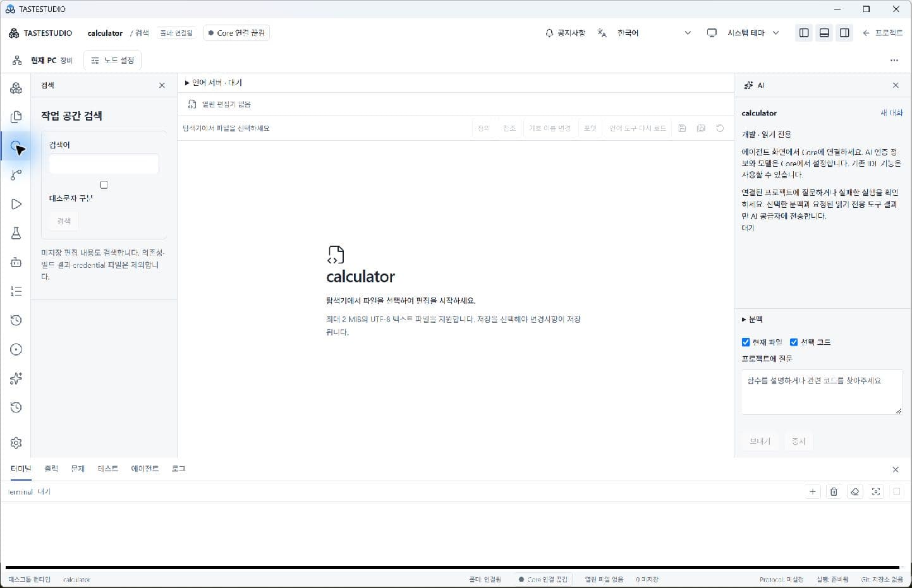Open the task list view in sidebar
Screen dimensions: 912x588
click(x=16, y=291)
